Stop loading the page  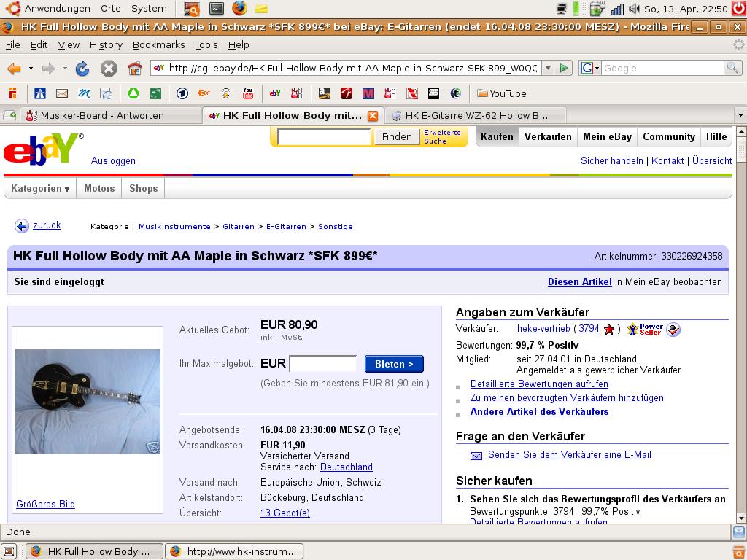109,69
